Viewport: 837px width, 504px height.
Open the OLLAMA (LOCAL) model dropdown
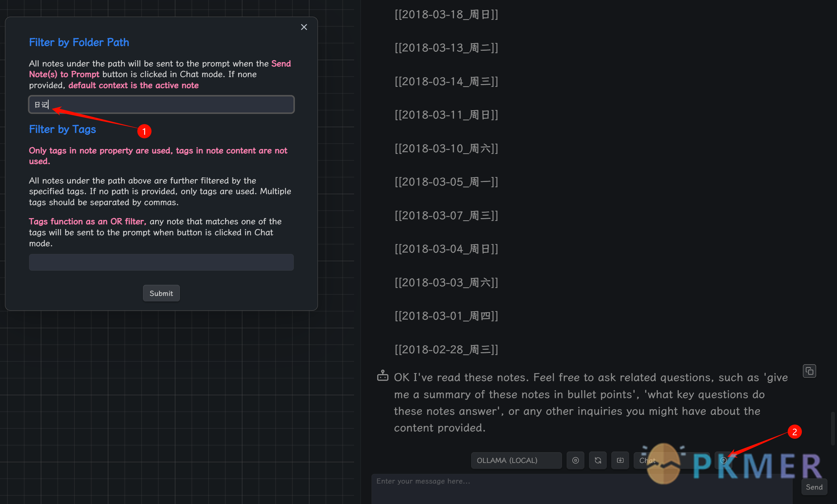click(x=516, y=460)
